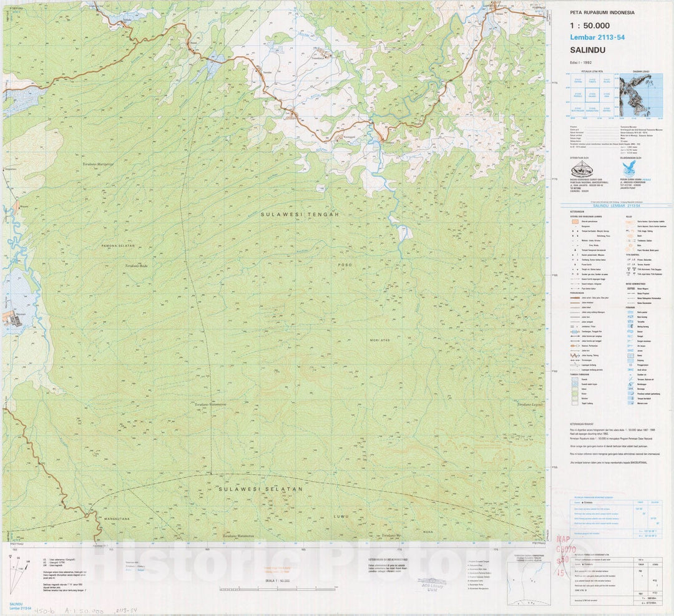Click the blue Lembar 2113-54 heading
This screenshot has height=616, width=674.
coord(597,37)
